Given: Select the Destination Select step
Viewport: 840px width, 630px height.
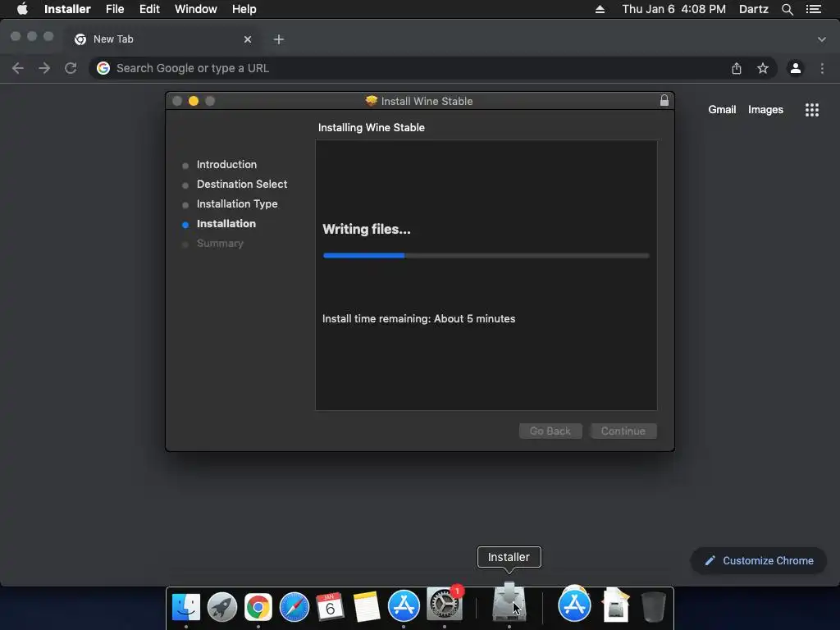Looking at the screenshot, I should 242,185.
